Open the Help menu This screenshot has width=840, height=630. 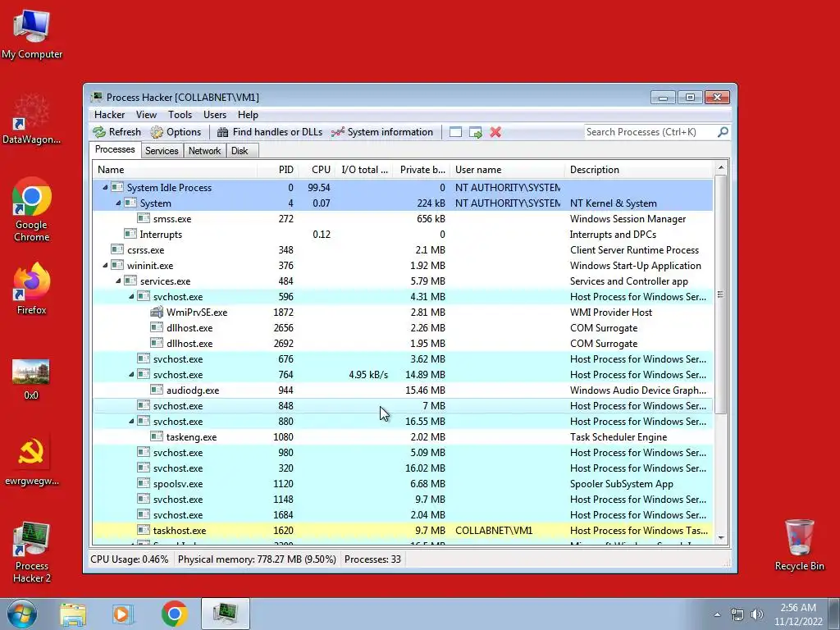[248, 115]
